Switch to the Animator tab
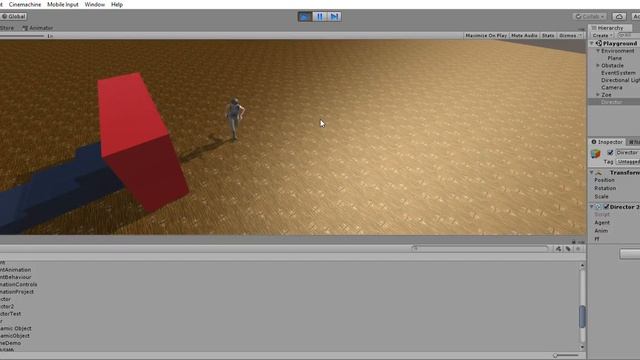This screenshot has height=360, width=640. [38, 28]
